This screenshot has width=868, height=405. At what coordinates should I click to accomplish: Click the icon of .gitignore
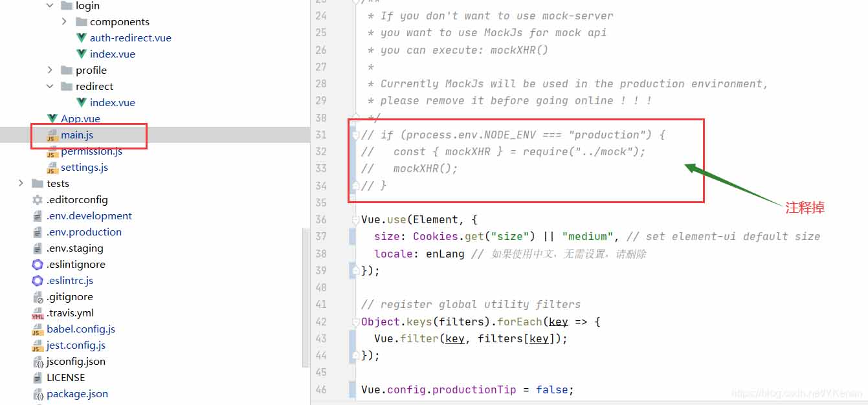coord(38,297)
